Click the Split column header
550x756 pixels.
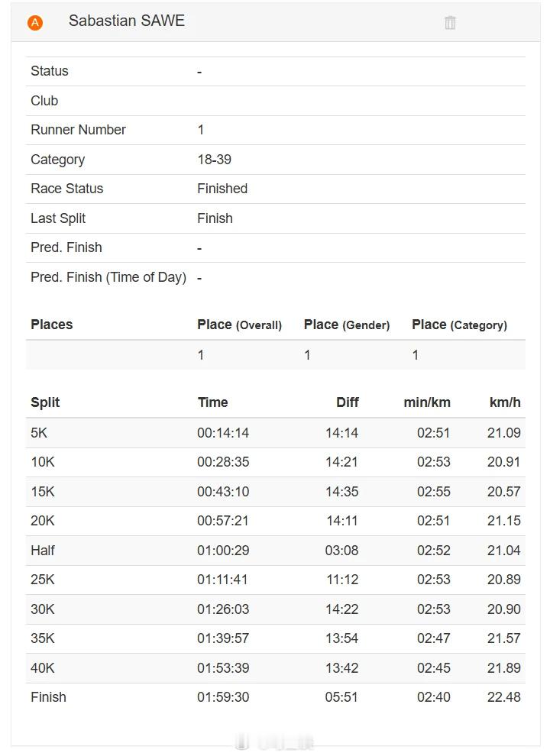tap(45, 402)
